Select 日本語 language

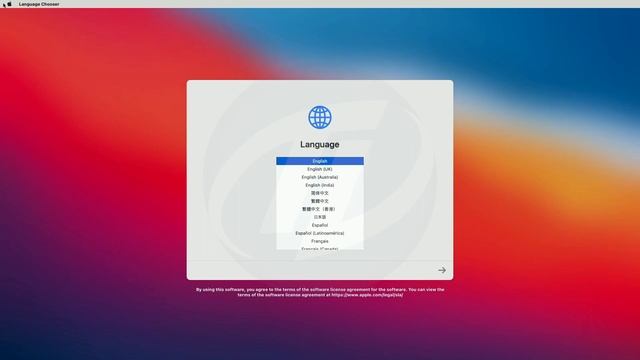click(320, 217)
